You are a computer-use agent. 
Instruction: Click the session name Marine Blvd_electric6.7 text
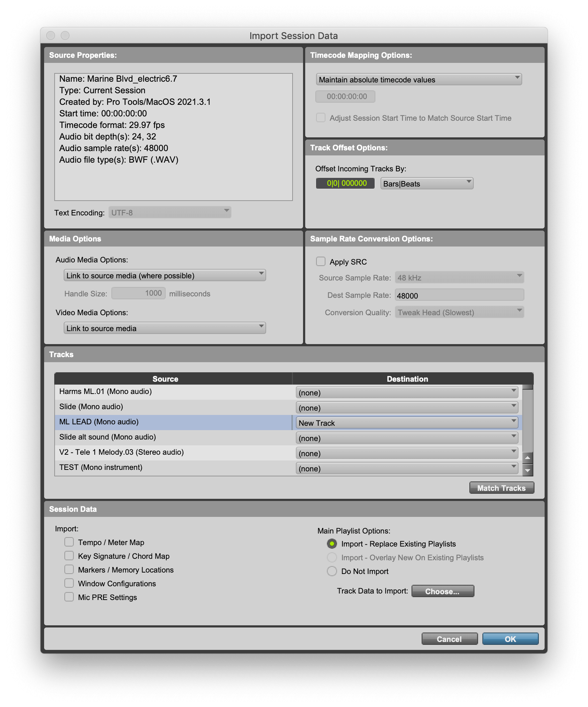coord(132,79)
